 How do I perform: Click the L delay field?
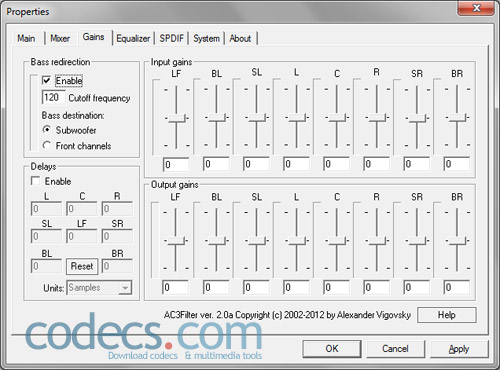[46, 209]
